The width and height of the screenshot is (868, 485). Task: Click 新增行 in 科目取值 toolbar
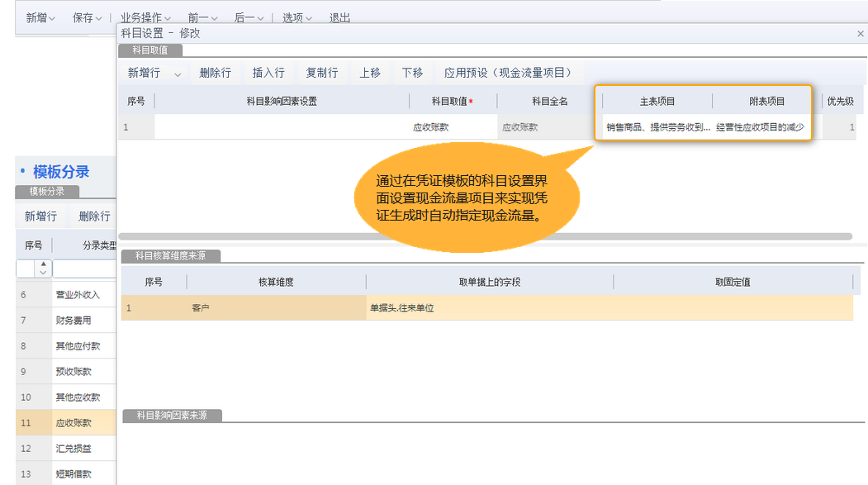144,73
